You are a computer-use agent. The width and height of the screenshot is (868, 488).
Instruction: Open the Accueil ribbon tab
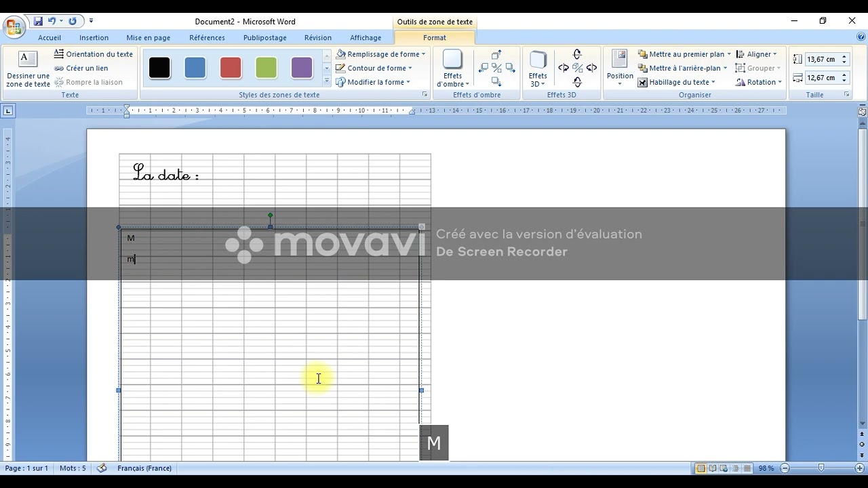click(50, 38)
